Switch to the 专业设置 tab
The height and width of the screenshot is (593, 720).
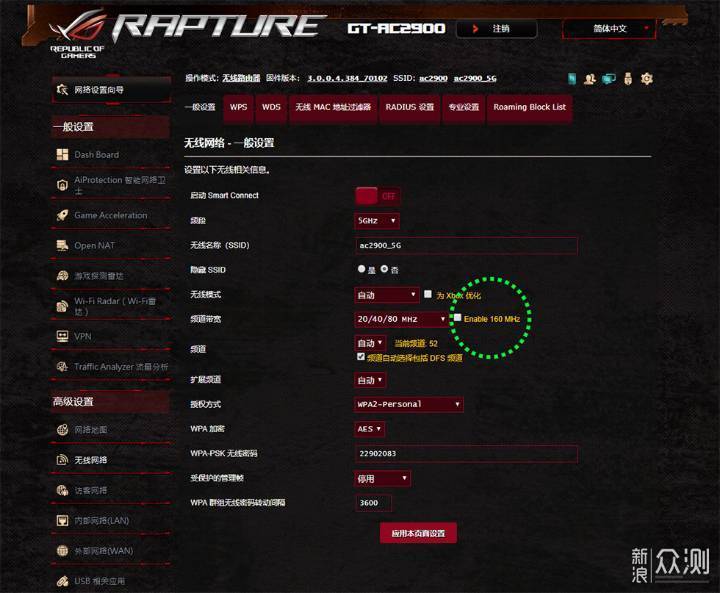point(463,108)
